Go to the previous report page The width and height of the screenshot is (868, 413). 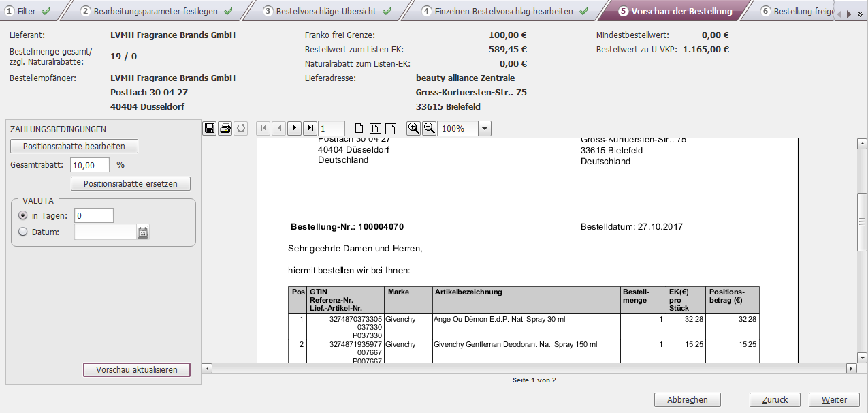point(279,128)
